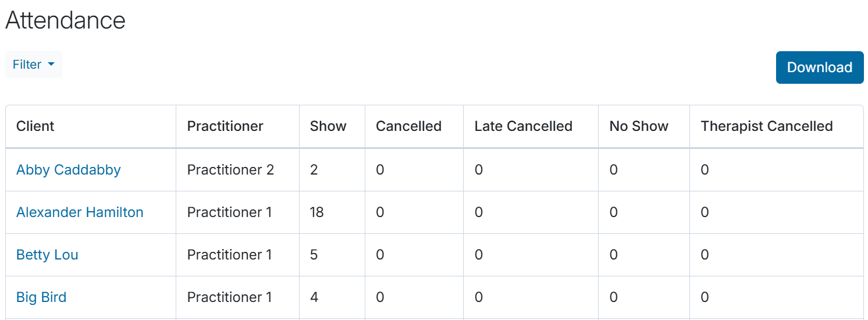868x320 pixels.
Task: Open Alexander Hamilton client link
Action: [x=80, y=212]
